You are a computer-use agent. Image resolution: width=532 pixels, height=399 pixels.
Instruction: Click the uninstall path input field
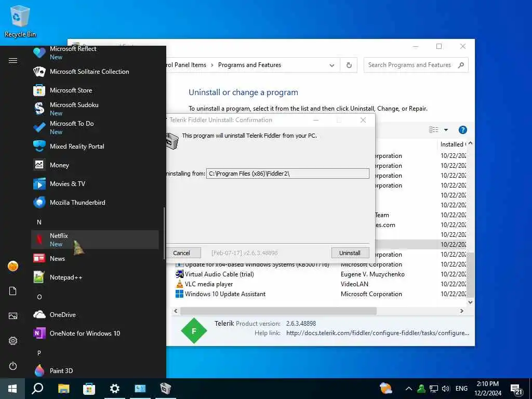[288, 174]
